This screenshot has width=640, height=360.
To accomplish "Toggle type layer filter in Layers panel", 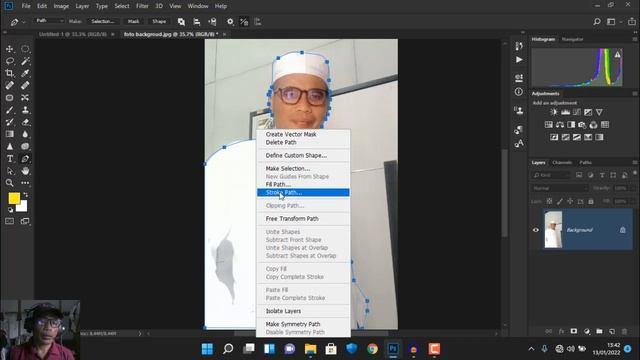I will pyautogui.click(x=602, y=175).
